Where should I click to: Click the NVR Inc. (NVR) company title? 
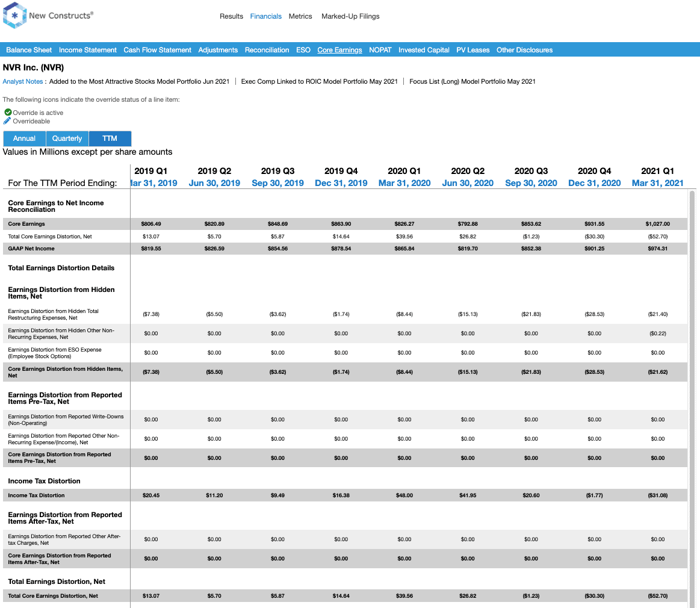[x=33, y=67]
